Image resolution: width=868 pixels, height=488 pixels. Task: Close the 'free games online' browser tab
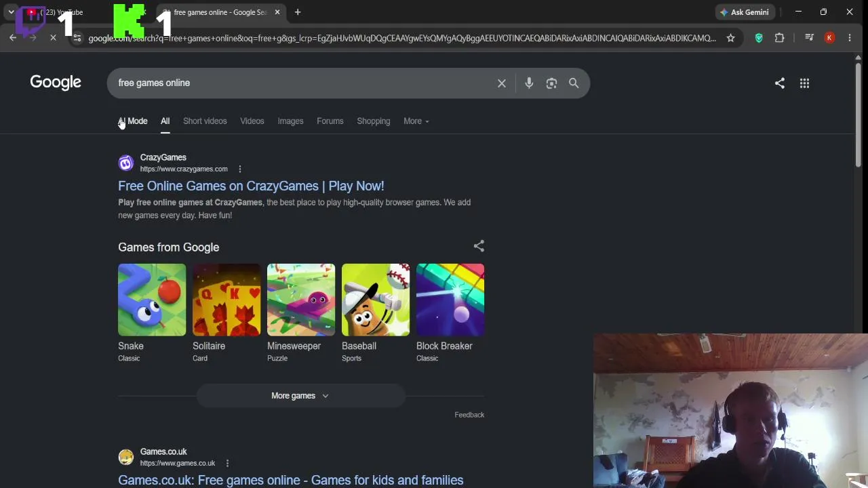(x=277, y=12)
